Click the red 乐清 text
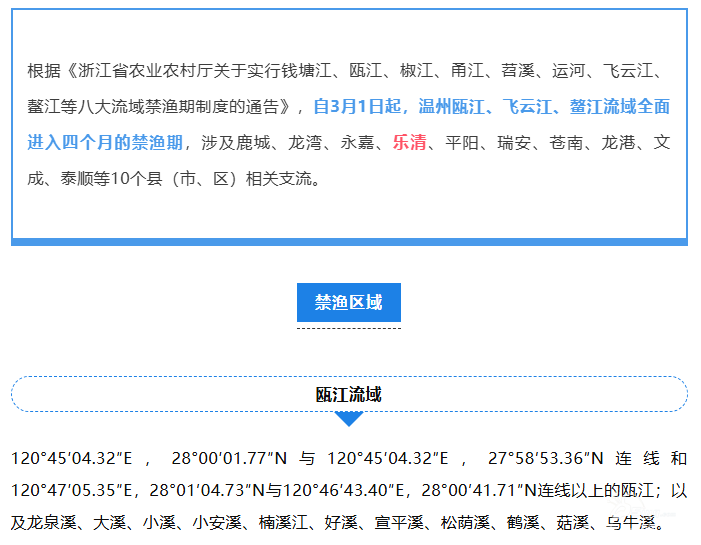 point(409,142)
